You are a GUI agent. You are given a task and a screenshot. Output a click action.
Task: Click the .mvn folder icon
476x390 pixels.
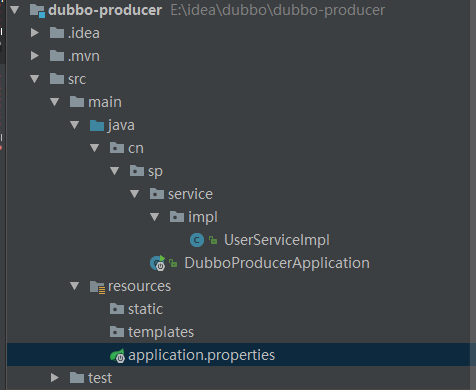[57, 56]
